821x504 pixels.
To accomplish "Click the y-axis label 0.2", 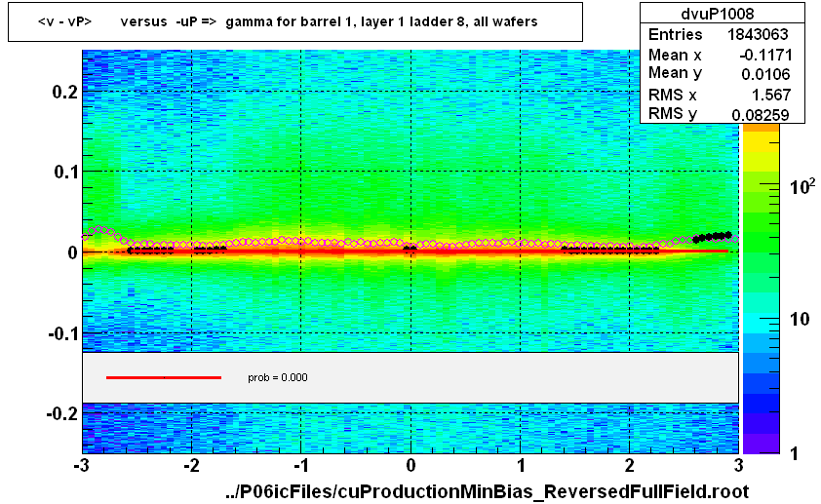I will tap(65, 92).
